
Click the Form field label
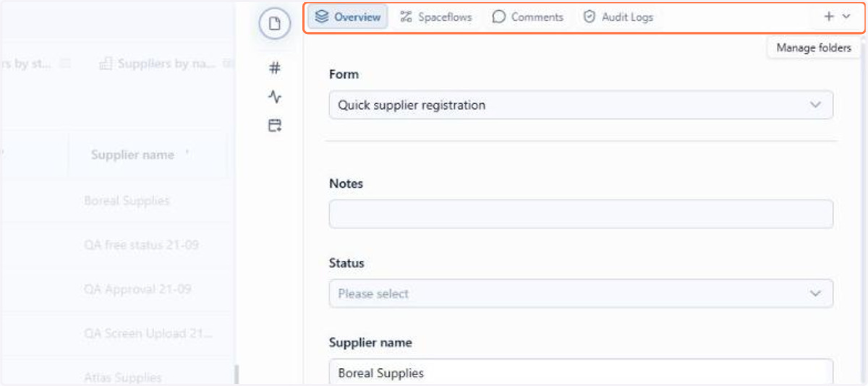[344, 74]
